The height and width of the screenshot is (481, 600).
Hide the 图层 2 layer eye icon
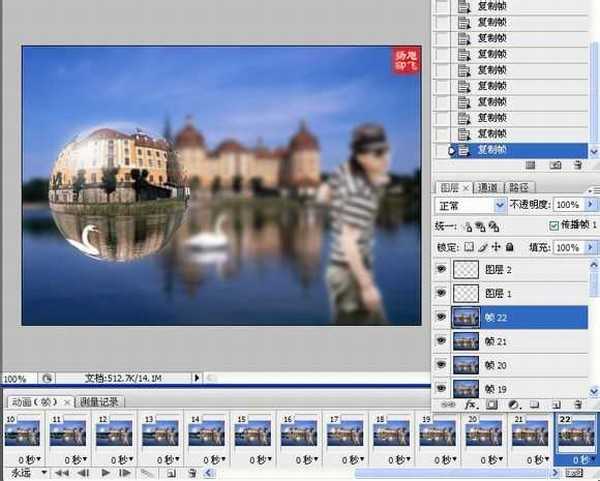click(x=442, y=270)
